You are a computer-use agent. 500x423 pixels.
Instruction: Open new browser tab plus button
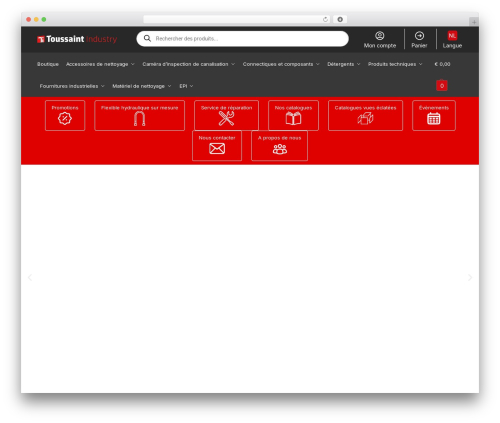[474, 22]
